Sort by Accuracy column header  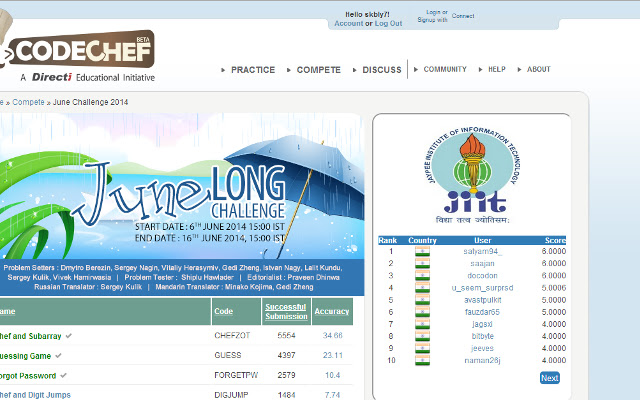point(332,311)
